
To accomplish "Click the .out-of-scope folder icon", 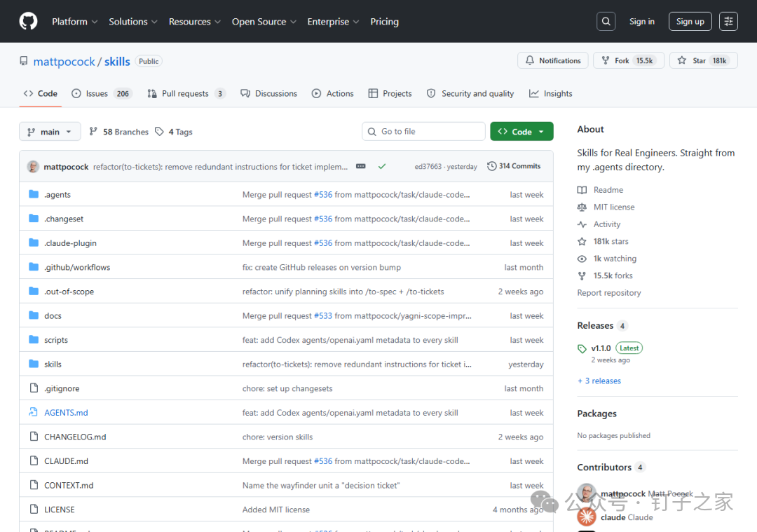I will coord(34,291).
